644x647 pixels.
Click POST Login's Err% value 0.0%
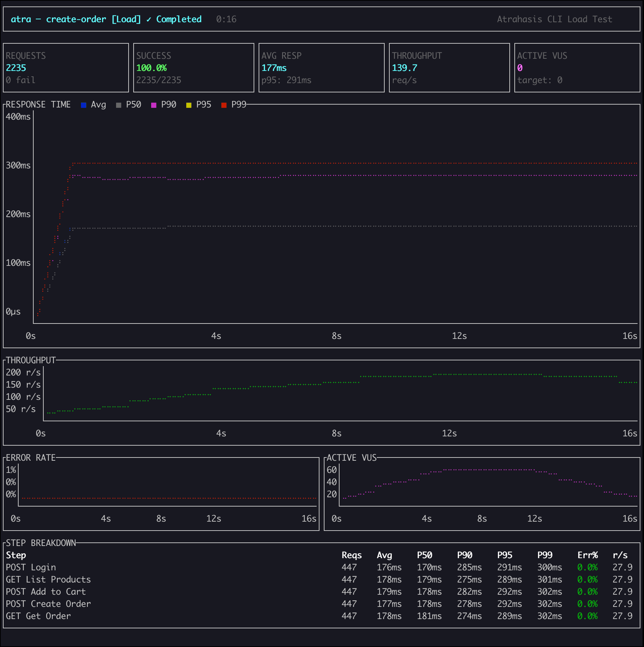click(587, 567)
